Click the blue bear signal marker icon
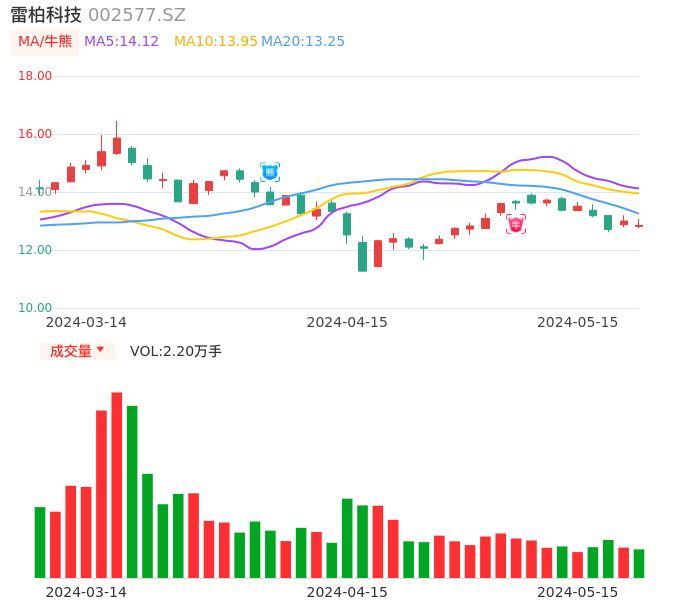 coord(270,172)
